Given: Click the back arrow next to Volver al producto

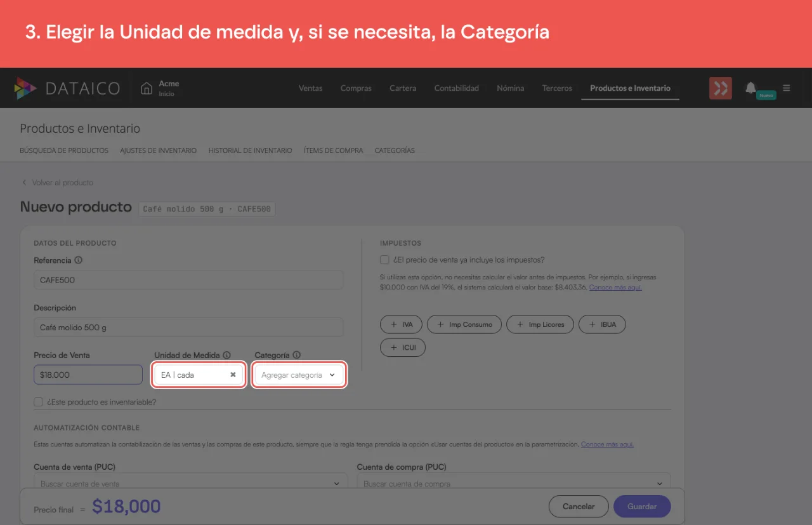Looking at the screenshot, I should [24, 183].
